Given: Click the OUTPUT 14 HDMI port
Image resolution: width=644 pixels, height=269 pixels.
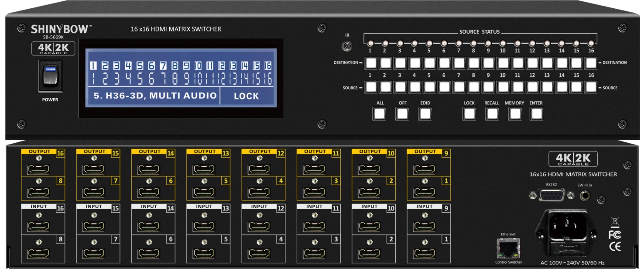Looking at the screenshot, I should (148, 169).
